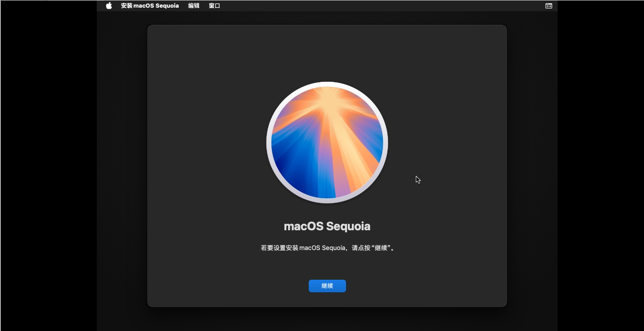Open the 窗口 menu

pyautogui.click(x=215, y=6)
